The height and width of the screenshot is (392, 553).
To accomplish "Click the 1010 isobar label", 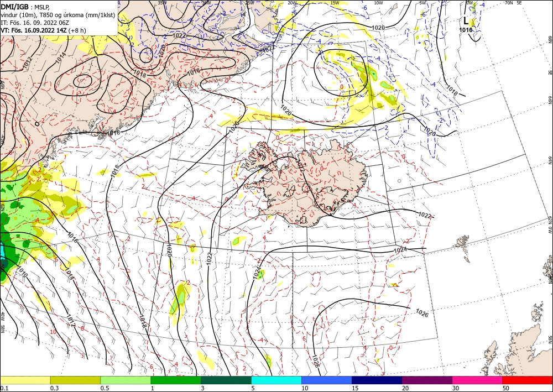I will tap(22, 272).
